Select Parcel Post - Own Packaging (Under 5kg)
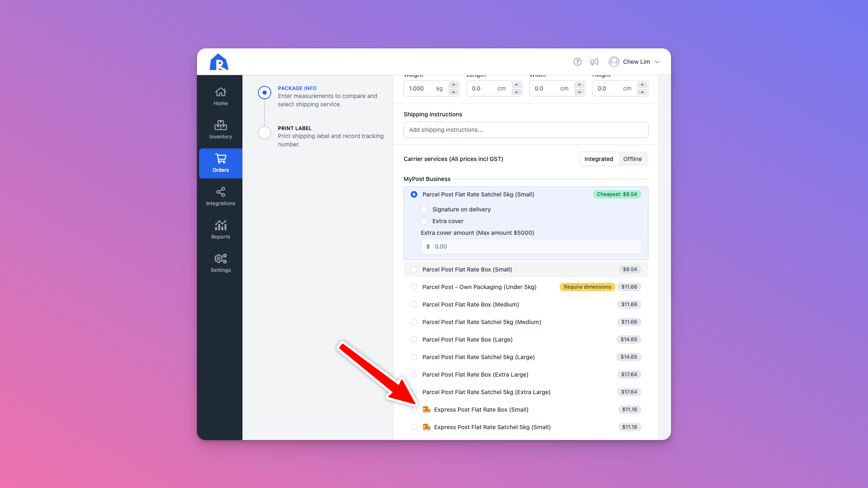Image resolution: width=868 pixels, height=488 pixels. click(x=414, y=287)
